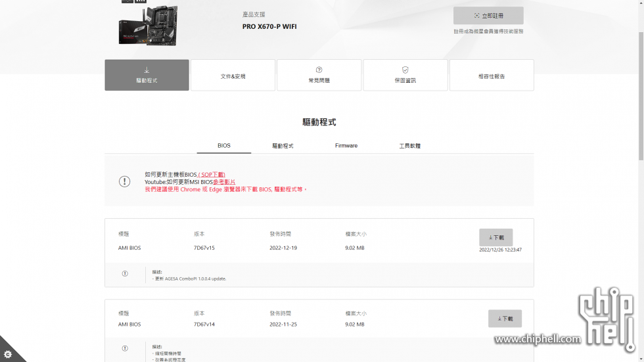Switch to the Firmware tab
The height and width of the screenshot is (362, 644).
tap(346, 146)
